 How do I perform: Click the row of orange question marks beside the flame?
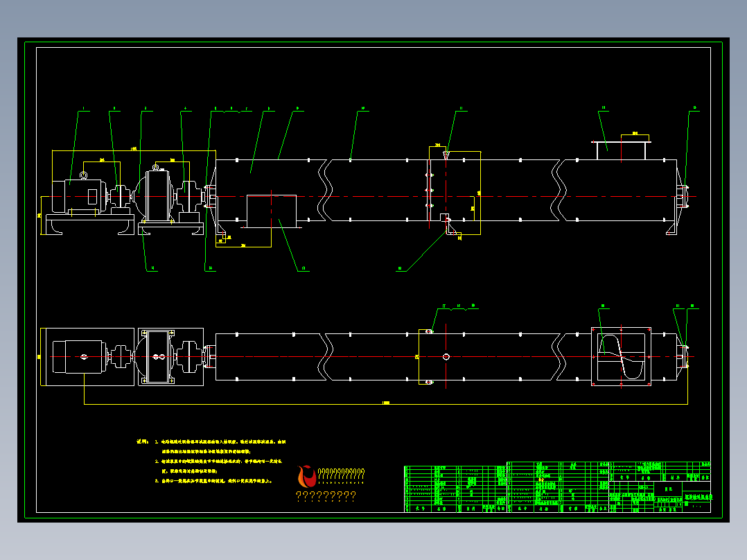(x=326, y=496)
